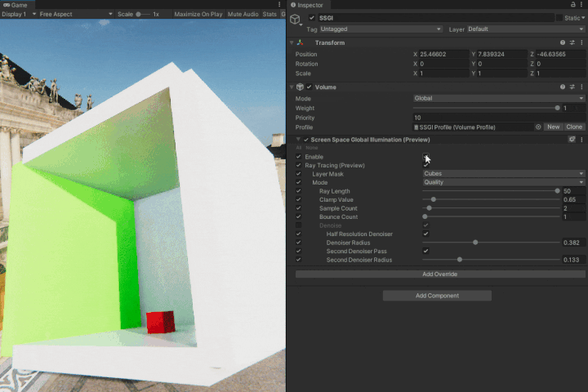The width and height of the screenshot is (588, 392).
Task: Click the Volume Weight slider
Action: [x=487, y=108]
